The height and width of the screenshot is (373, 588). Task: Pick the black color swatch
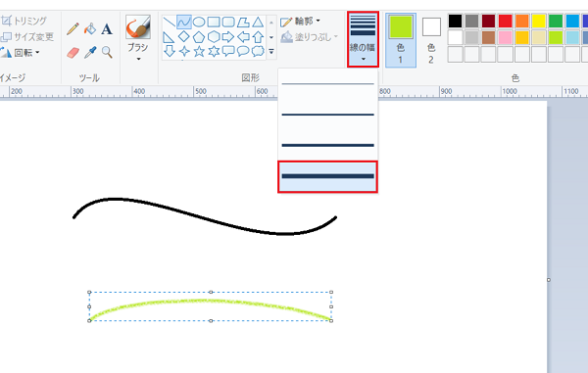point(456,22)
